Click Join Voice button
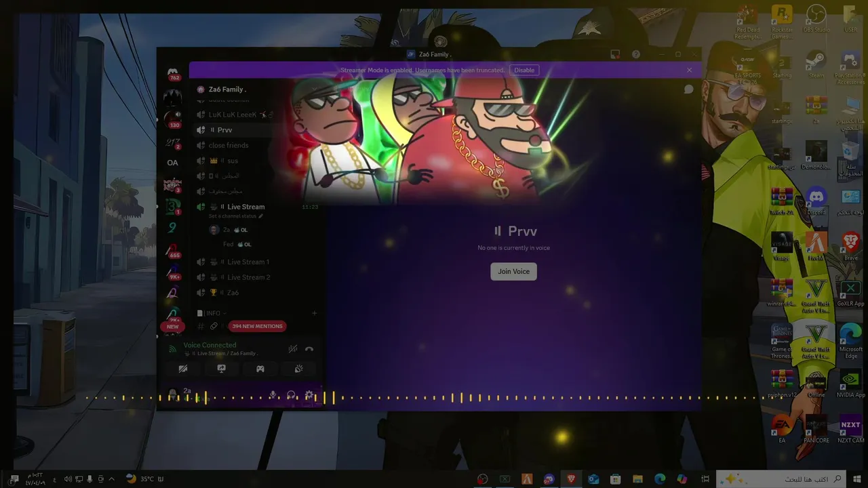This screenshot has height=488, width=868. [x=513, y=271]
